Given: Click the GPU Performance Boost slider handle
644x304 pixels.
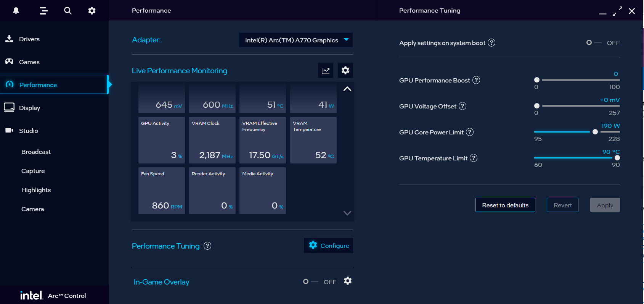Looking at the screenshot, I should tap(537, 80).
